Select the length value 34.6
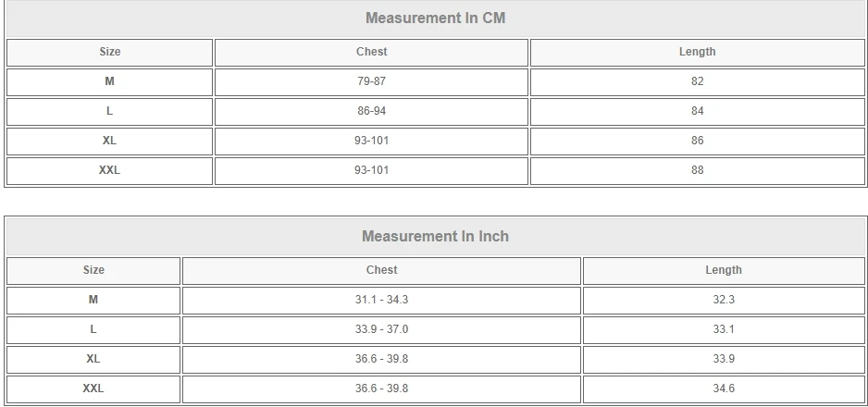 coord(724,388)
